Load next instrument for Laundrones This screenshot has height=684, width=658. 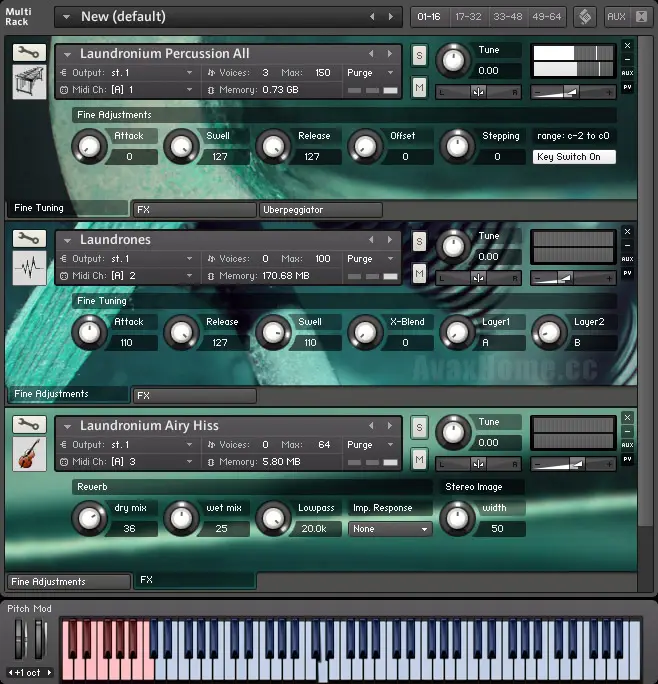coord(390,239)
